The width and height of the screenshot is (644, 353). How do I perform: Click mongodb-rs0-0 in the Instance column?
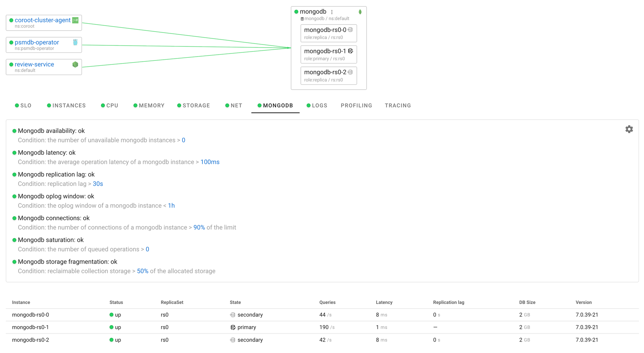31,315
